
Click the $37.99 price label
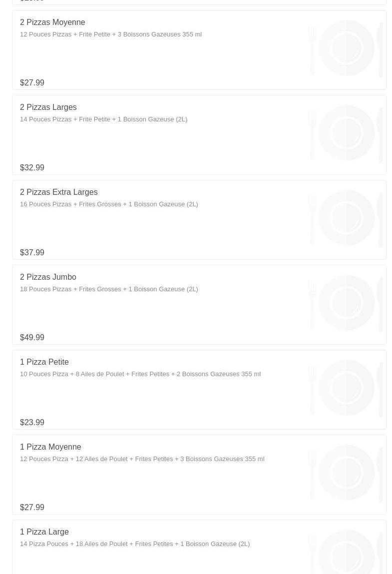point(32,253)
